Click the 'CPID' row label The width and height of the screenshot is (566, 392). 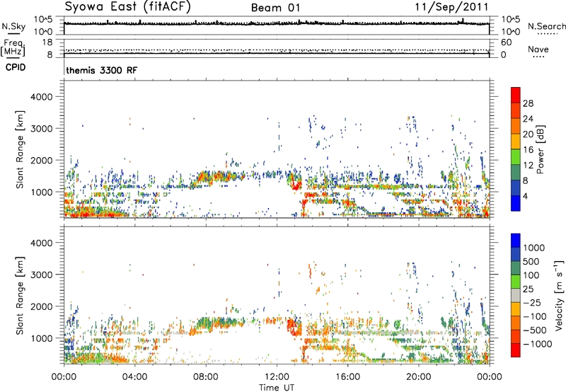[x=16, y=67]
